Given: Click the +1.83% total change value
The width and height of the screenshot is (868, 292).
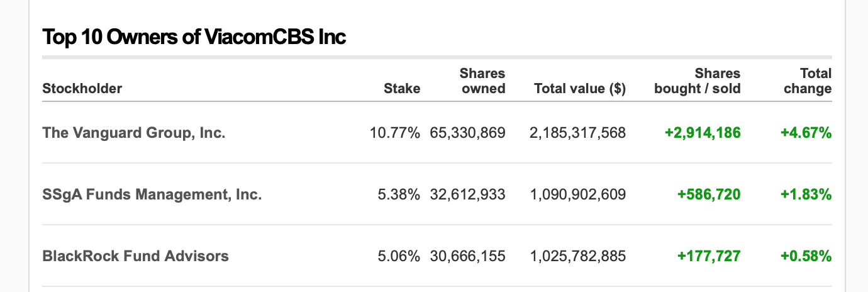Looking at the screenshot, I should (806, 194).
